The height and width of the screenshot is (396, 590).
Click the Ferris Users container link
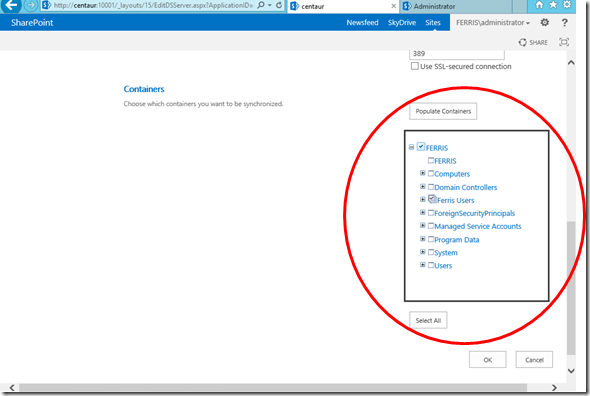(x=455, y=200)
